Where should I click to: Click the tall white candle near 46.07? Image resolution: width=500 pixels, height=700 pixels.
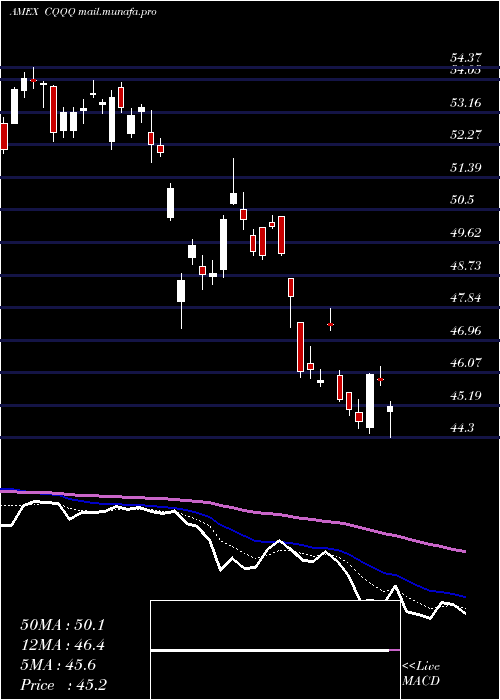click(x=370, y=401)
